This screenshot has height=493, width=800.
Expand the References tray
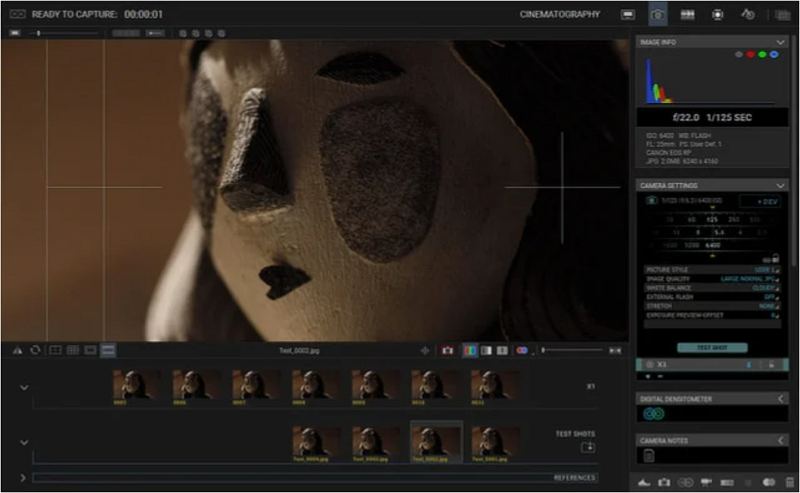pyautogui.click(x=23, y=478)
